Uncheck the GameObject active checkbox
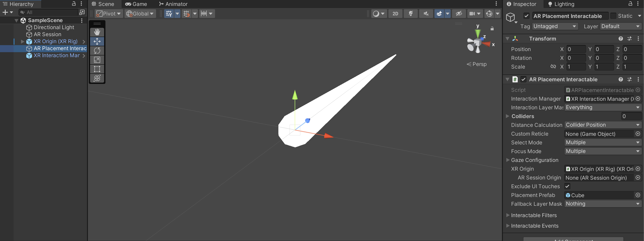The width and height of the screenshot is (644, 241). tap(526, 16)
